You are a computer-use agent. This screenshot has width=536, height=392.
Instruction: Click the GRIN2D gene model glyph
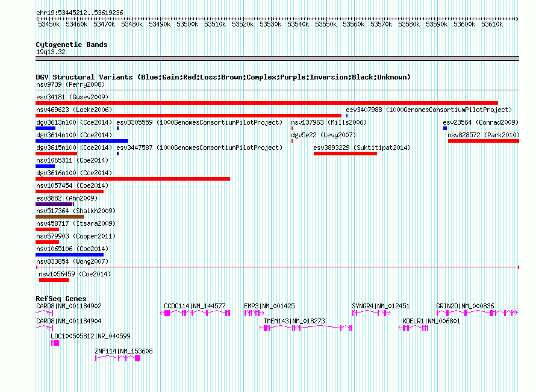point(478,313)
